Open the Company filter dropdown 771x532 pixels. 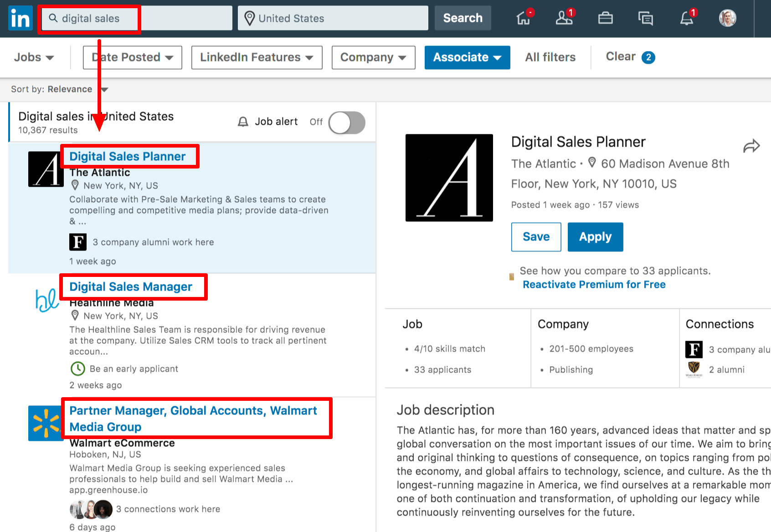tap(373, 57)
